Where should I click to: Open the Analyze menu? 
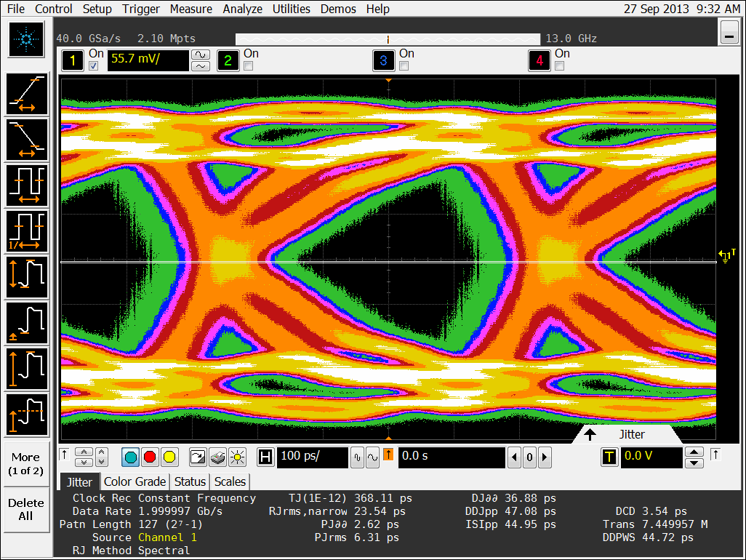click(243, 9)
